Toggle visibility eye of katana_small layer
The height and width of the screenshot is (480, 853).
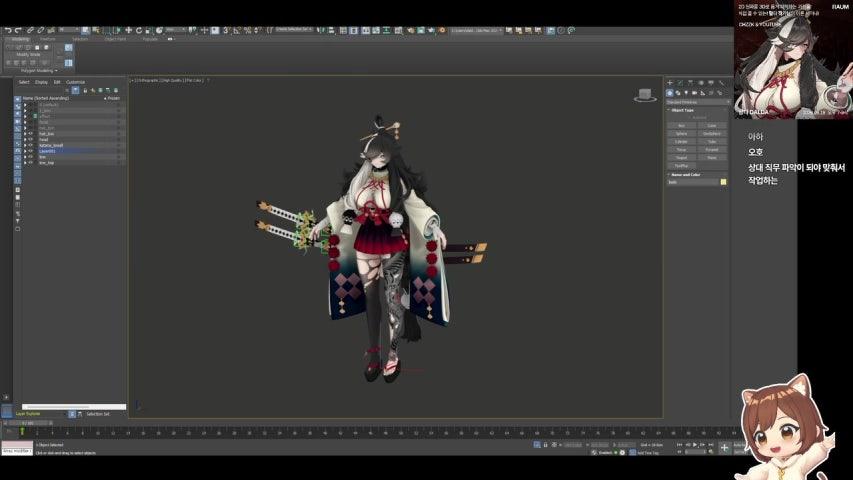[x=30, y=145]
